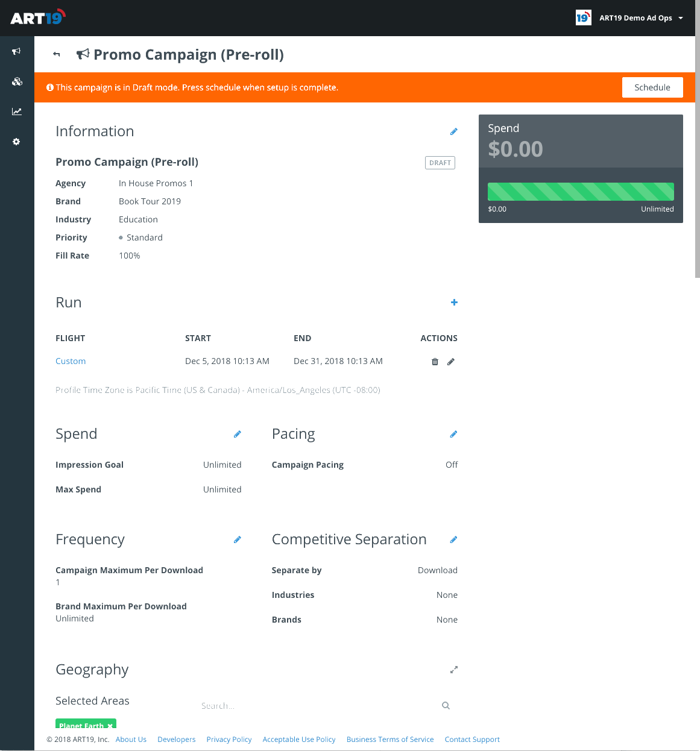The width and height of the screenshot is (700, 751).
Task: Delete the Custom flight trash icon
Action: [435, 362]
